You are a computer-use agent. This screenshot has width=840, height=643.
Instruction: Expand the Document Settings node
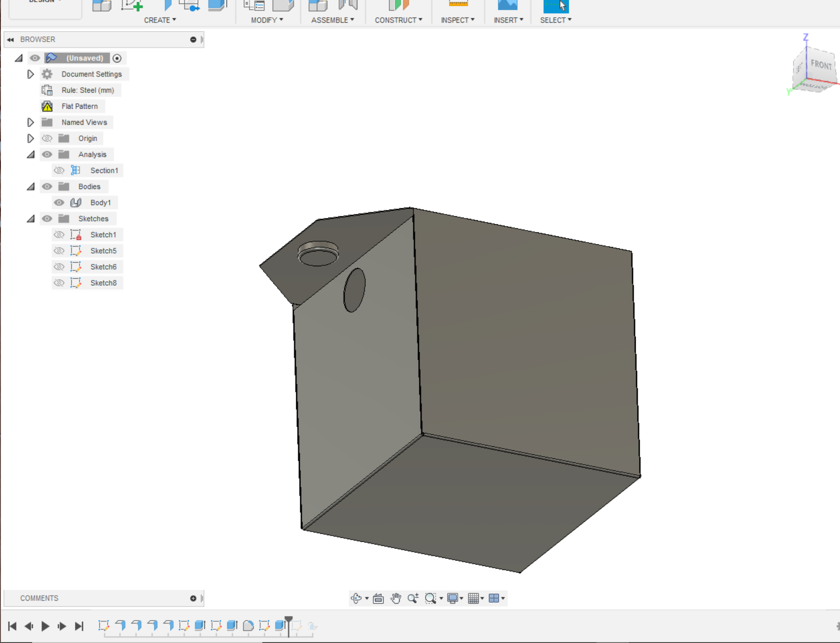(x=30, y=74)
